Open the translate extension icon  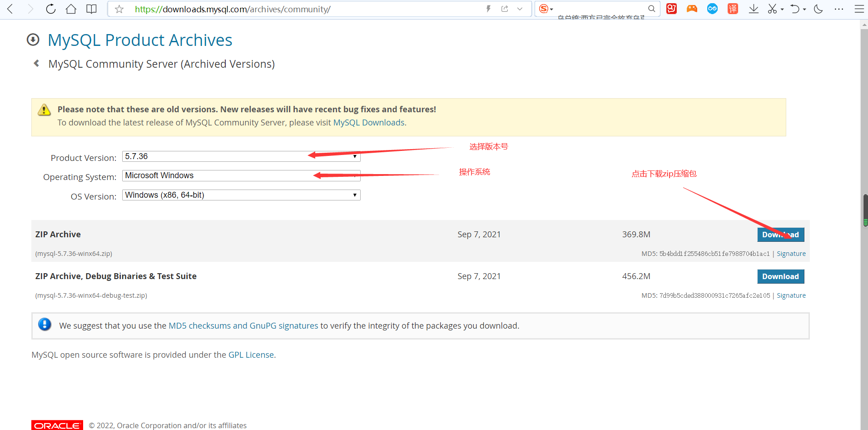733,9
